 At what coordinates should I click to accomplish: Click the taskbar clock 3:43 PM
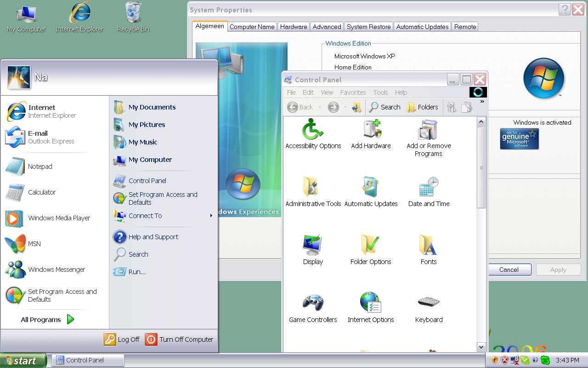point(567,360)
